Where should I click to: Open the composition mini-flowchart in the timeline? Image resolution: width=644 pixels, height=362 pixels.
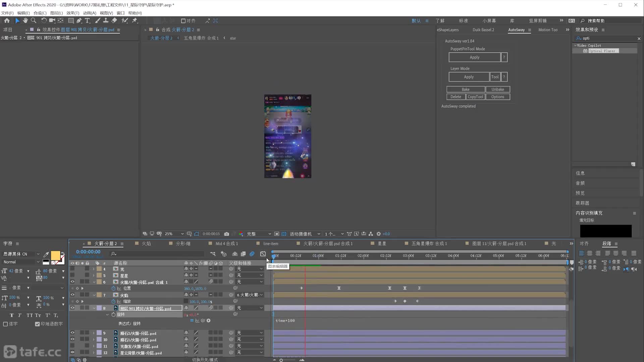[213, 254]
